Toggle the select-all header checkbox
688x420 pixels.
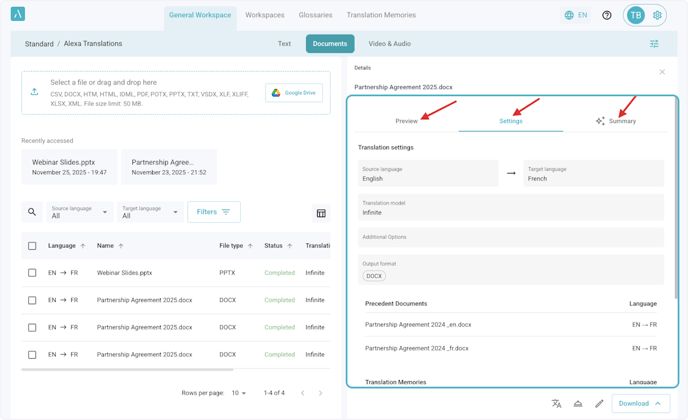(x=32, y=246)
